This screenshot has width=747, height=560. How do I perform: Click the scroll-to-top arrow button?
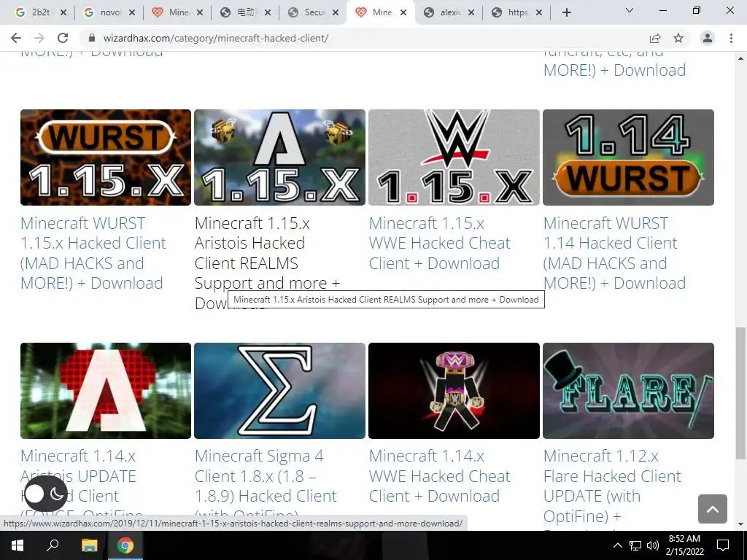[x=713, y=509]
